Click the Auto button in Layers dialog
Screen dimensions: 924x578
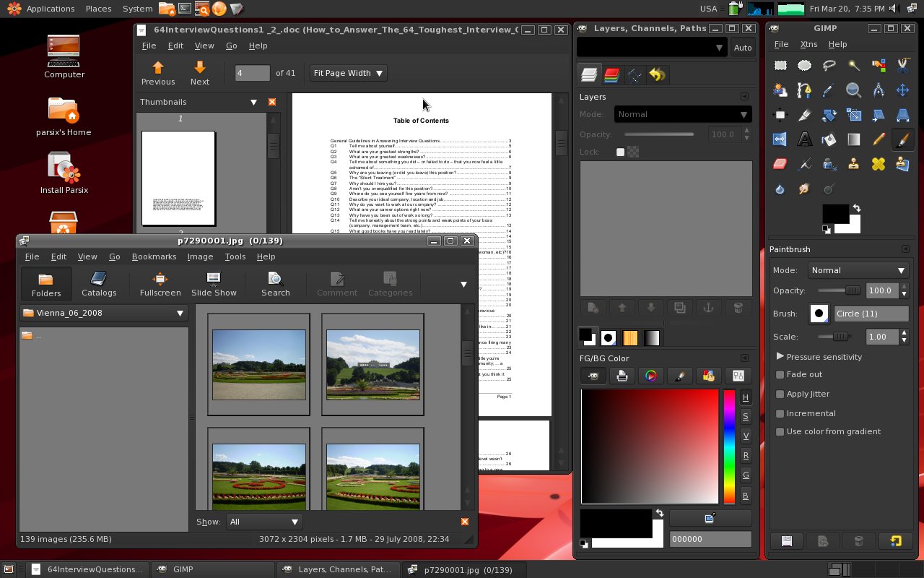742,48
